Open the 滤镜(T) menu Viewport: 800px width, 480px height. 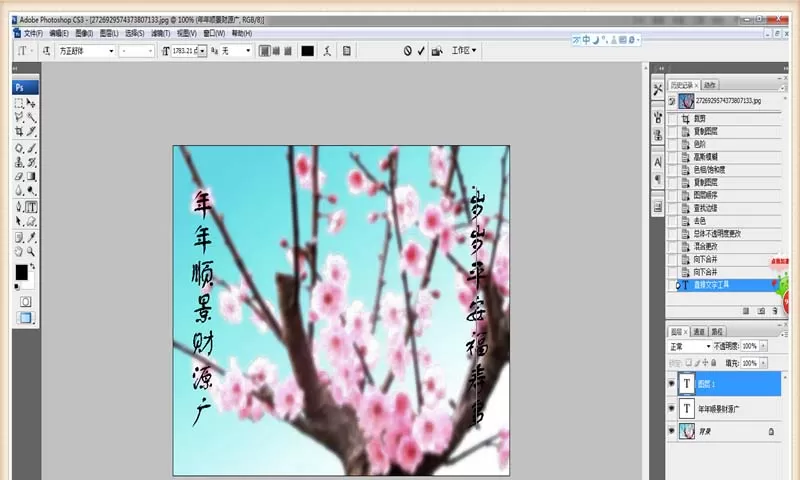pos(160,33)
